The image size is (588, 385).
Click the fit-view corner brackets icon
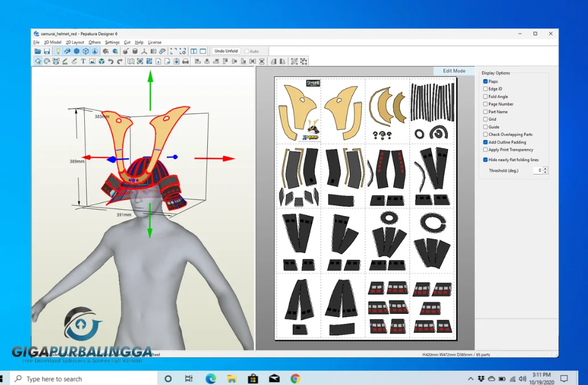[x=173, y=51]
